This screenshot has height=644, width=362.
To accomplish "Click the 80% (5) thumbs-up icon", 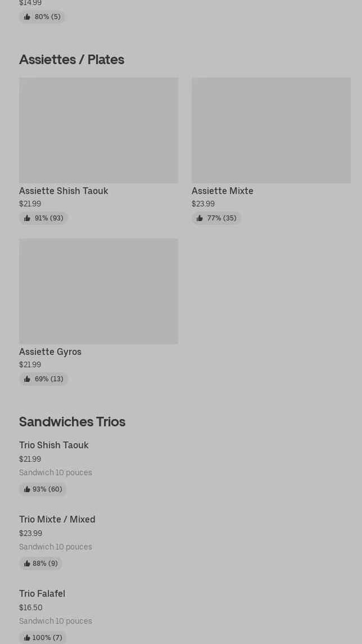I will coord(27,17).
